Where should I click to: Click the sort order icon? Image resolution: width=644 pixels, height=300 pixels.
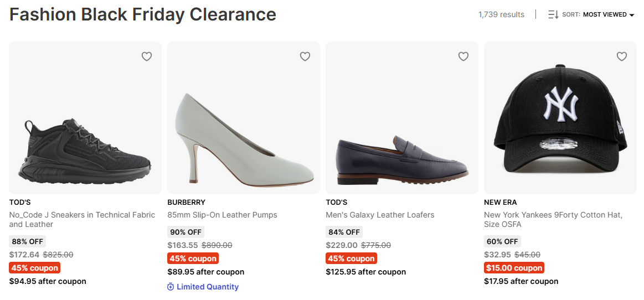click(x=553, y=14)
